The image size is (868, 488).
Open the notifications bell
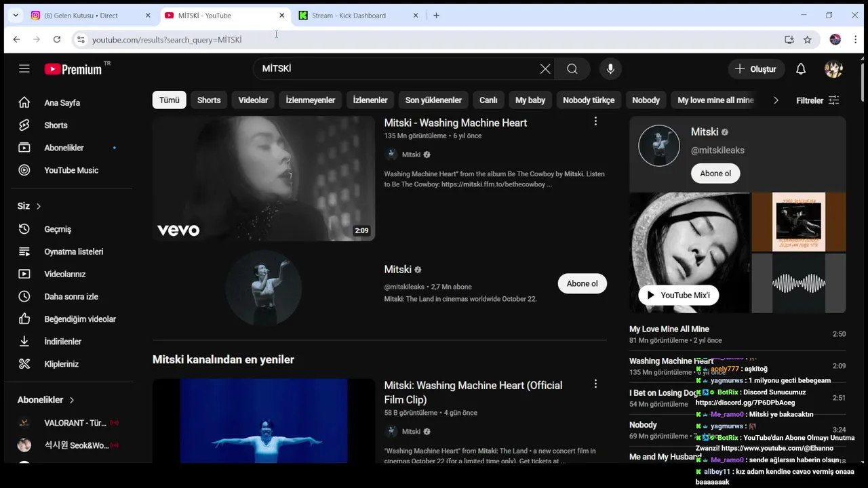pos(801,69)
